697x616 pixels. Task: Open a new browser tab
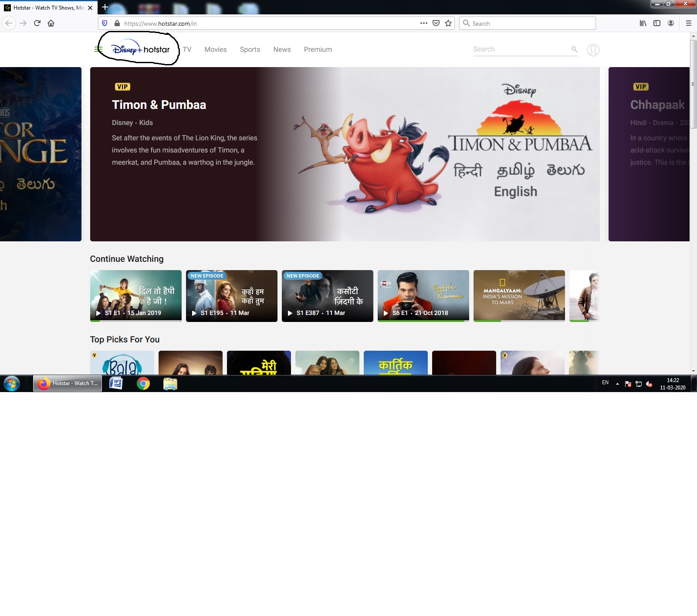click(x=105, y=7)
